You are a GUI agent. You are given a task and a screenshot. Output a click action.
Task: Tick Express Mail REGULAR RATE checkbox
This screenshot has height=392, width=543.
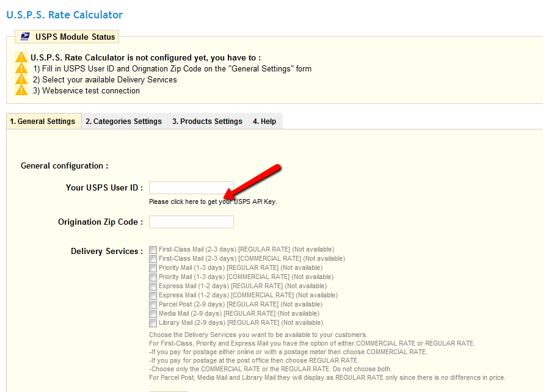pos(153,286)
